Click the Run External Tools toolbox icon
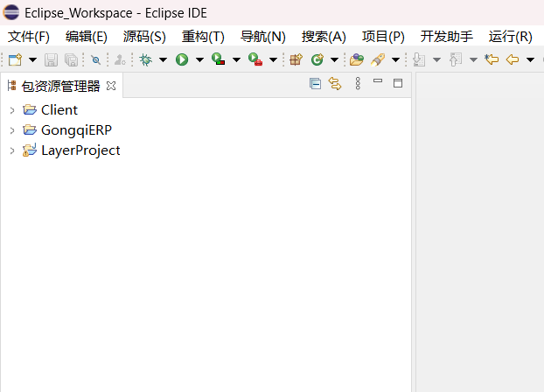The width and height of the screenshot is (544, 392). pos(255,59)
